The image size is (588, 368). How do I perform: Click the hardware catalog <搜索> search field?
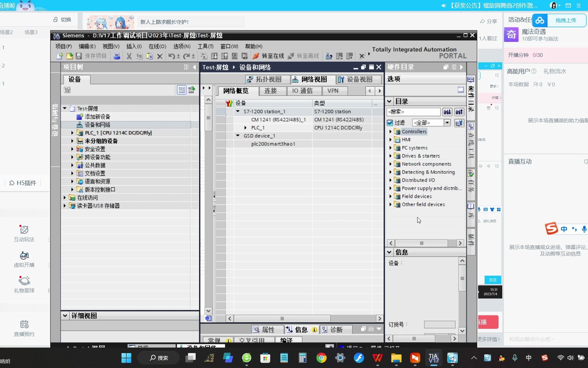tap(413, 112)
